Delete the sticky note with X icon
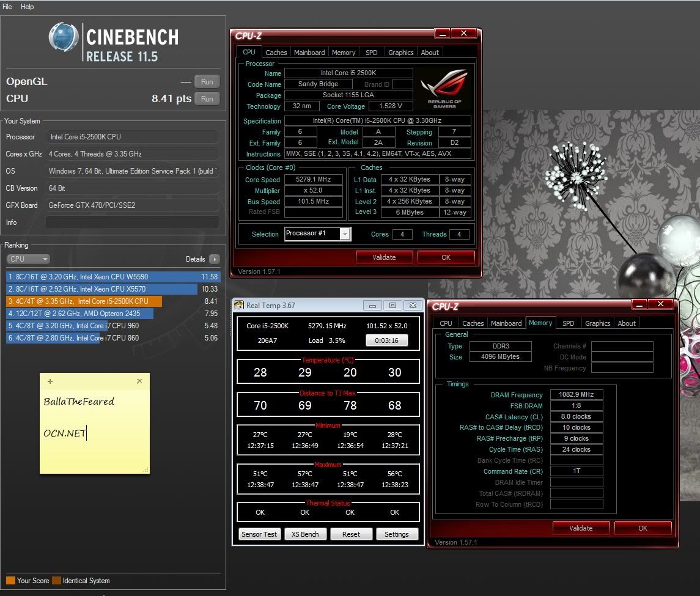 [x=139, y=381]
